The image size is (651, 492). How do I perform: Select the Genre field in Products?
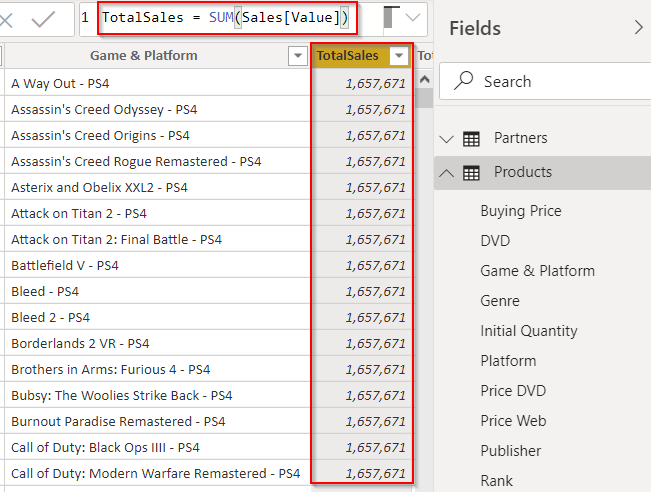tap(499, 301)
